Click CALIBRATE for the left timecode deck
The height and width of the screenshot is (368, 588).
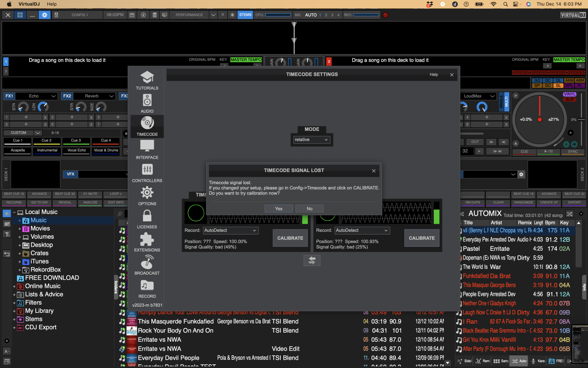click(x=290, y=238)
